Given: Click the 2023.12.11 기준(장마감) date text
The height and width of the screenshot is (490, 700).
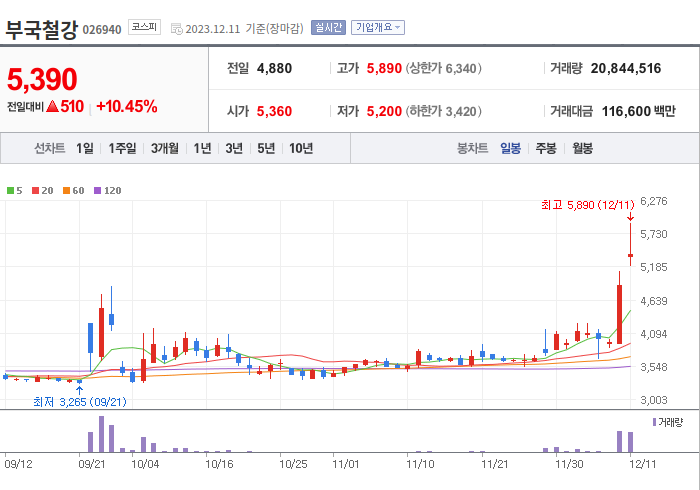Looking at the screenshot, I should click(244, 29).
